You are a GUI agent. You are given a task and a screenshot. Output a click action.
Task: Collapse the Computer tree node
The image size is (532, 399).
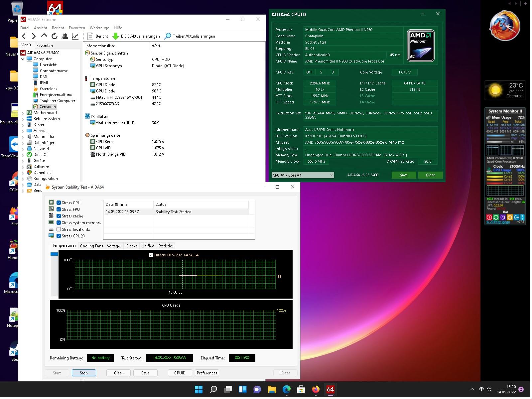tap(23, 59)
